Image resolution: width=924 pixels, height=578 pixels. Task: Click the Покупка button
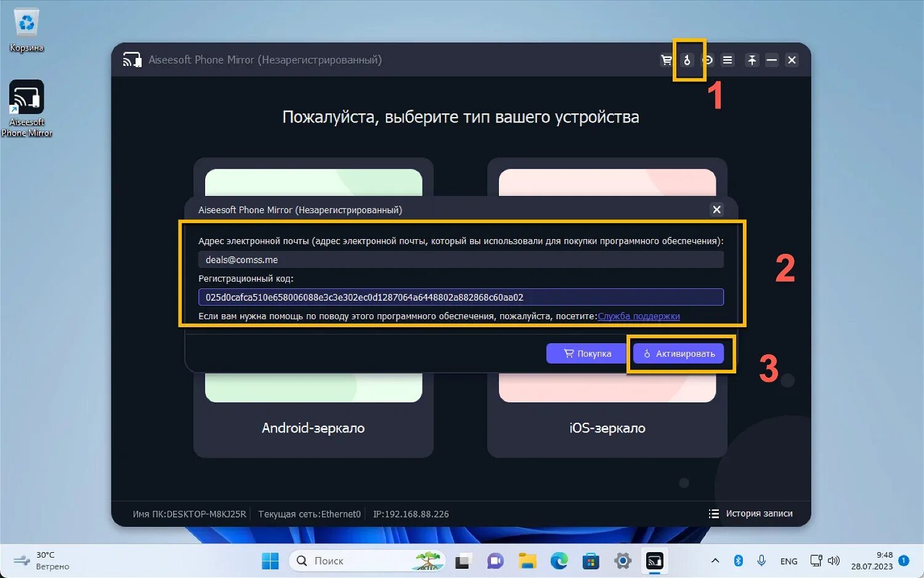coord(587,354)
